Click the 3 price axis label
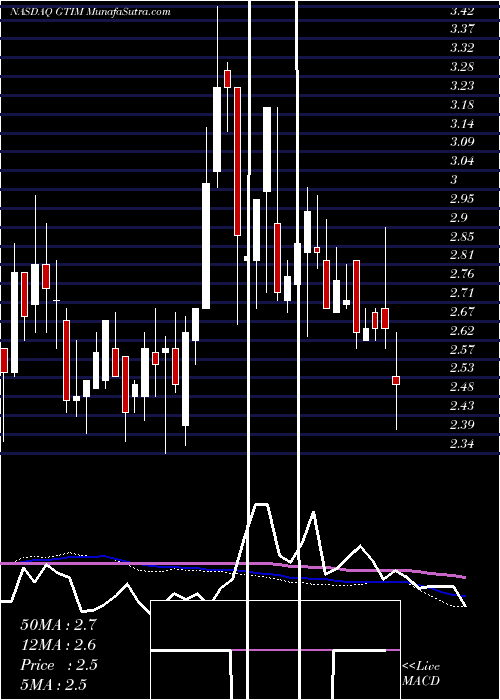 454,180
